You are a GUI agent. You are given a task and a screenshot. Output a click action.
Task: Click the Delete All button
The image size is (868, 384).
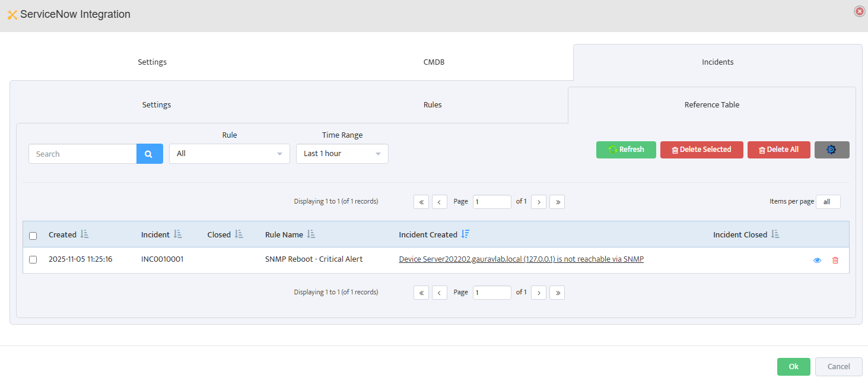tap(778, 150)
